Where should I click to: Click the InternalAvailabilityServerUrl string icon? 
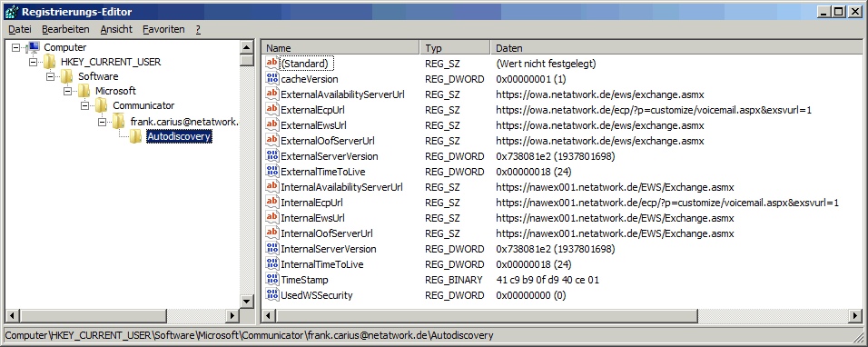pos(272,187)
